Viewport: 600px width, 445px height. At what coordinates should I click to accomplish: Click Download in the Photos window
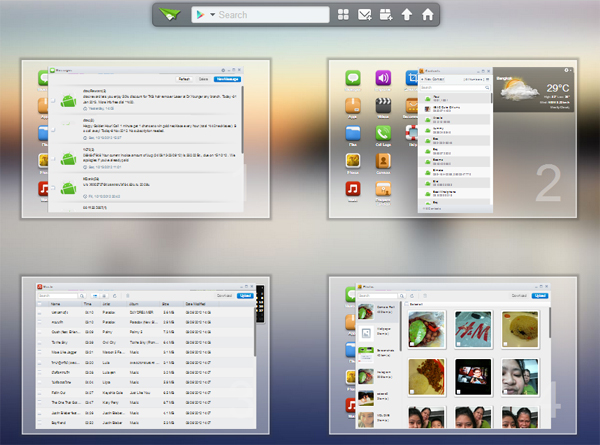(x=519, y=295)
